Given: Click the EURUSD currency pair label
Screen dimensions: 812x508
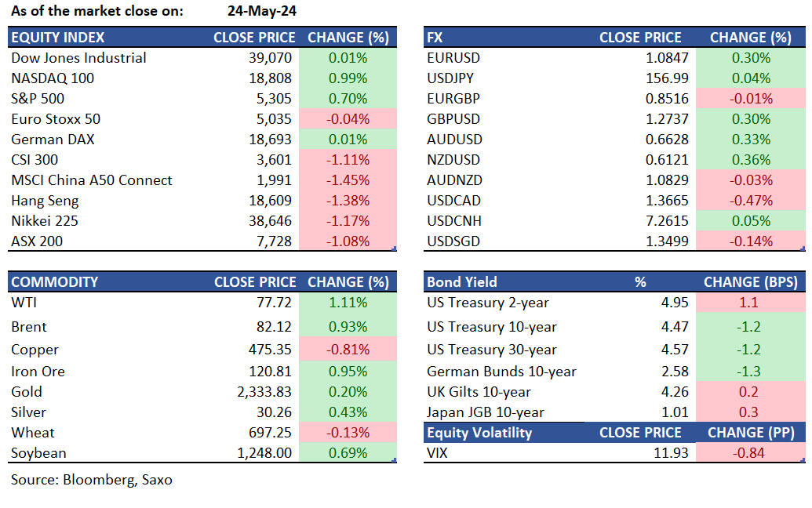Looking at the screenshot, I should (x=453, y=58).
